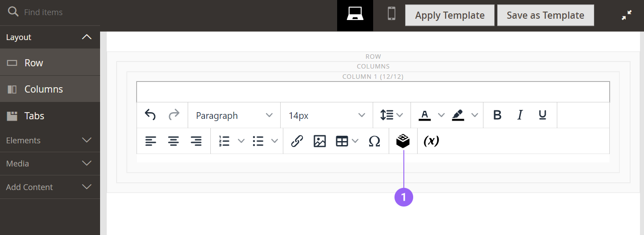Click the Apply Template button
This screenshot has height=235, width=644.
pos(450,15)
